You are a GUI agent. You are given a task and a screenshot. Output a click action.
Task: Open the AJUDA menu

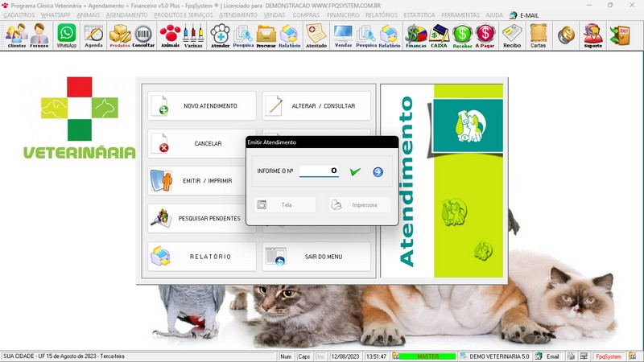coord(494,15)
